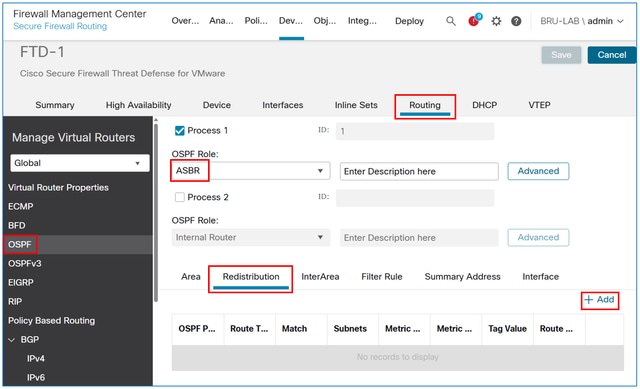The image size is (640, 389).
Task: Uncheck the Process 1 checkbox
Action: [180, 131]
